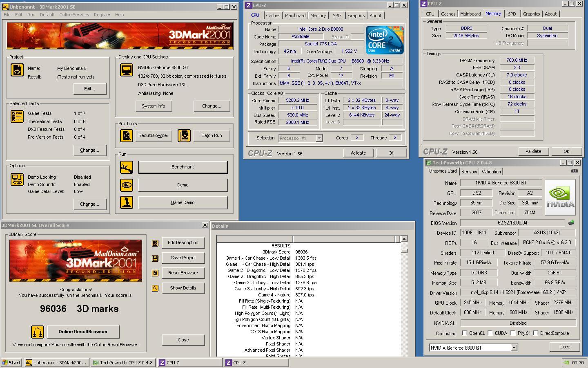Image resolution: width=588 pixels, height=368 pixels.
Task: Open the Online Services menu
Action: point(74,15)
